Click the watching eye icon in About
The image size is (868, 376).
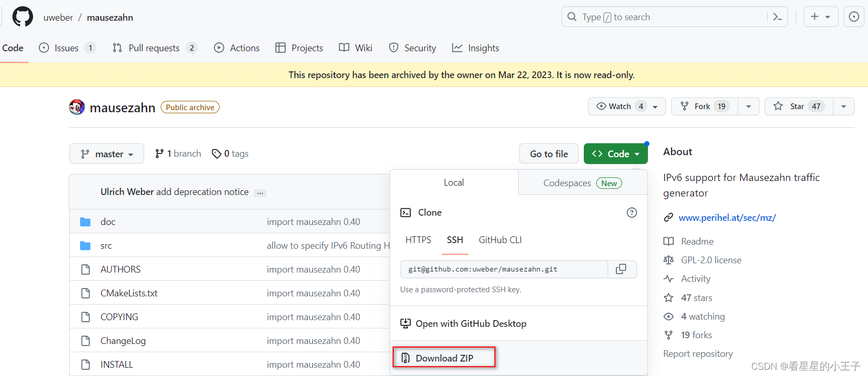[669, 317]
